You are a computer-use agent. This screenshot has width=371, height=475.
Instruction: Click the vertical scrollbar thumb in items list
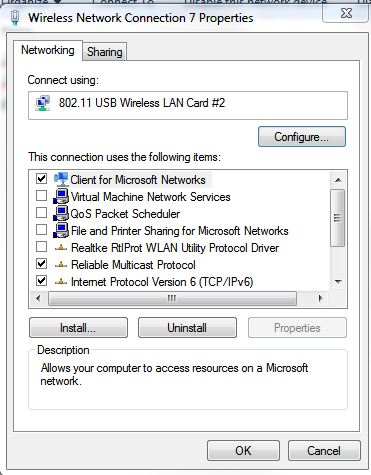pos(338,218)
